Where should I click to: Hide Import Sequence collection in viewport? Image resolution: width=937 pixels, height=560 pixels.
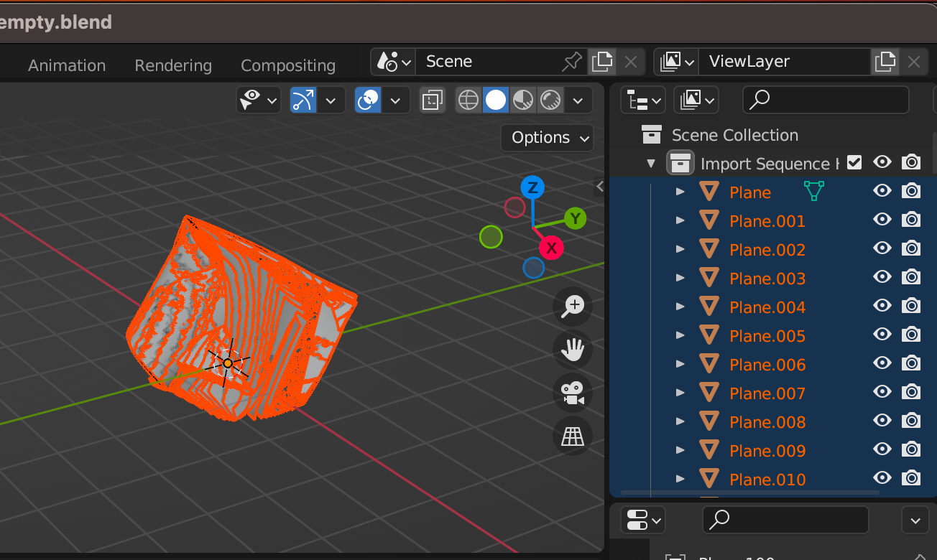point(882,162)
